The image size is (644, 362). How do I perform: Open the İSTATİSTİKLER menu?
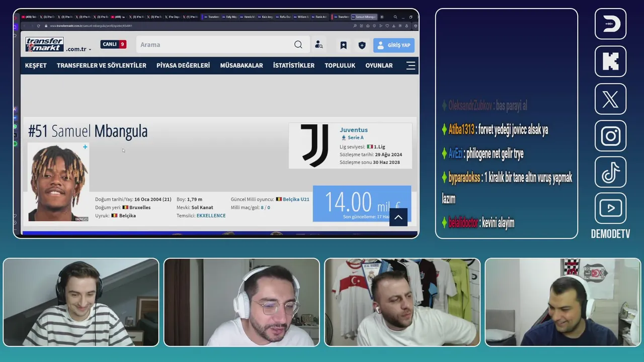pyautogui.click(x=294, y=65)
